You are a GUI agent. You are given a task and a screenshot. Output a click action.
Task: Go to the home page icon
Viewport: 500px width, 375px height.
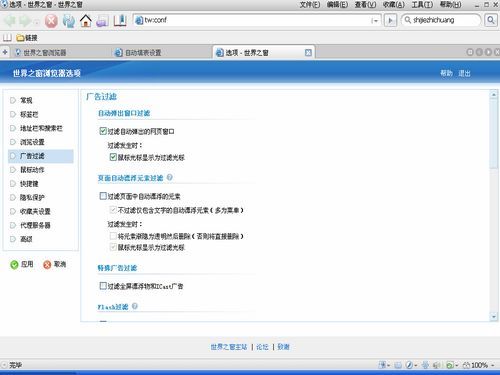(86, 21)
